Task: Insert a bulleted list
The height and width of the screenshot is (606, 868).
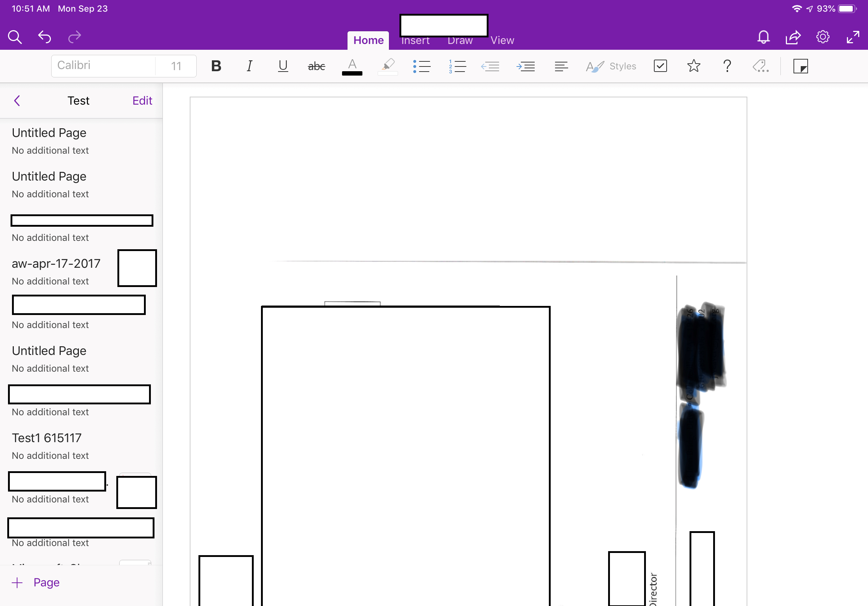Action: point(422,66)
